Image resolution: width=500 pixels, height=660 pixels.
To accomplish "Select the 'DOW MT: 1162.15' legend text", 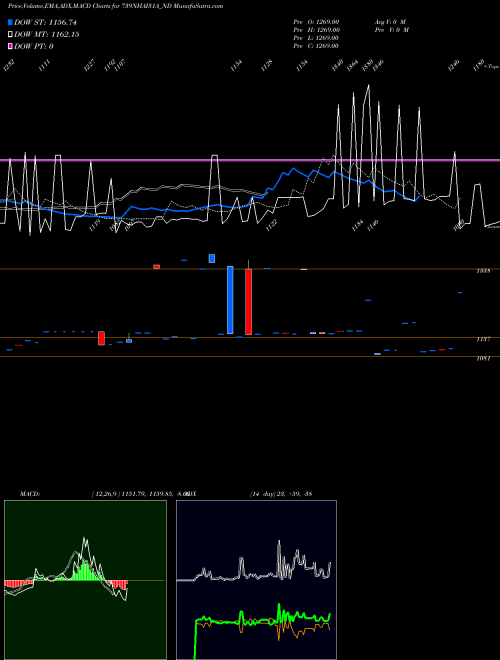I will [47, 35].
